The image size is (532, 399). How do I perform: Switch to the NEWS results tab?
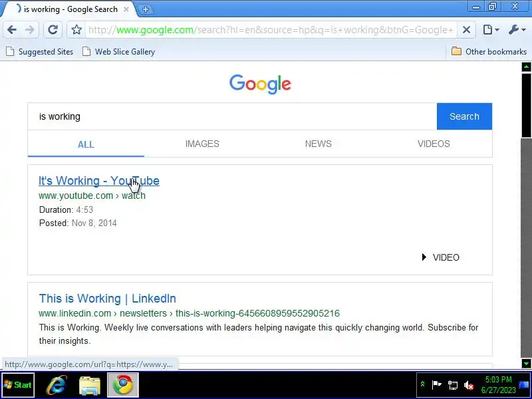pos(319,144)
